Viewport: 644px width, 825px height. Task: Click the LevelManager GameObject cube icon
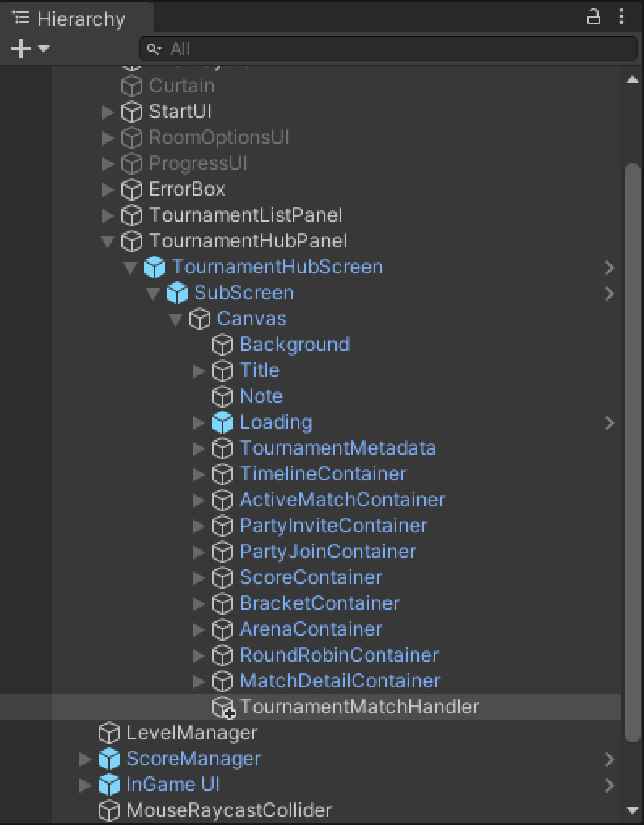108,733
